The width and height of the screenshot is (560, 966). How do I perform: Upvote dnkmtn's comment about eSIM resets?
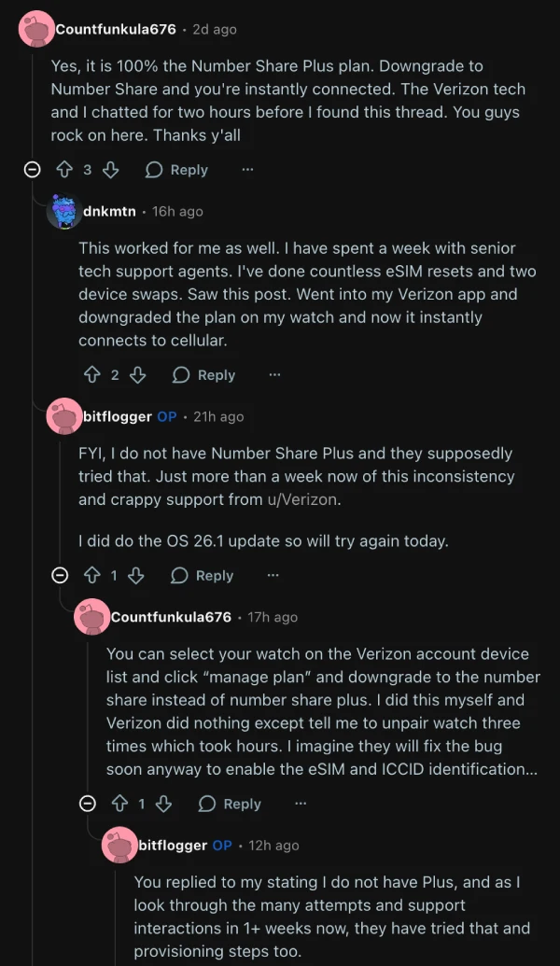[91, 375]
